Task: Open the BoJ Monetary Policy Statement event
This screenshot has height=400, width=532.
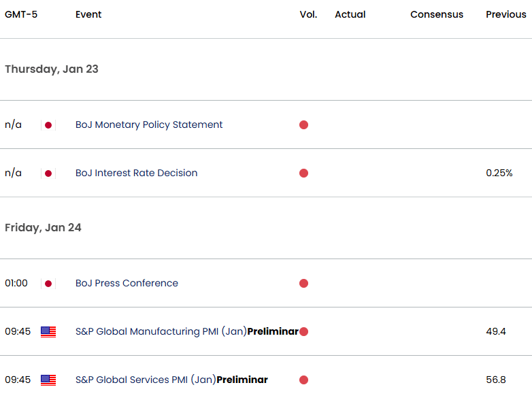Action: (x=149, y=124)
